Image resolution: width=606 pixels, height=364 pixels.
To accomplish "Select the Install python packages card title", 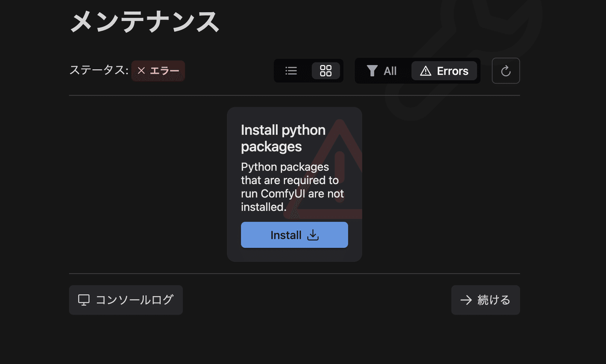I will [283, 138].
